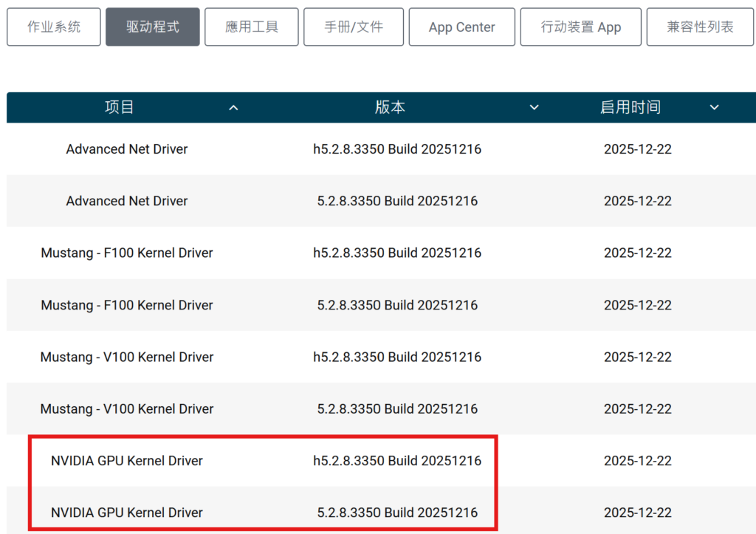Click the 2025-12-22 date in first row
The height and width of the screenshot is (534, 756).
(x=637, y=149)
